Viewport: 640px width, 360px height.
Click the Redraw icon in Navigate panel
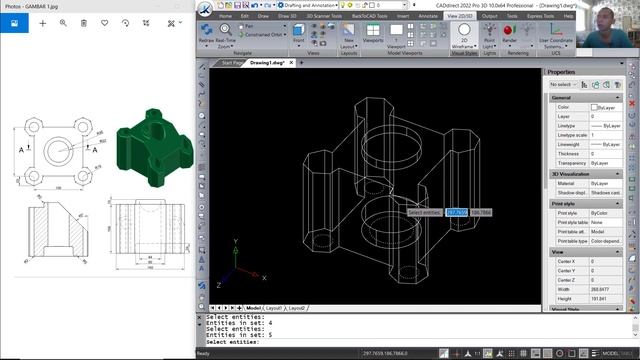pyautogui.click(x=206, y=30)
